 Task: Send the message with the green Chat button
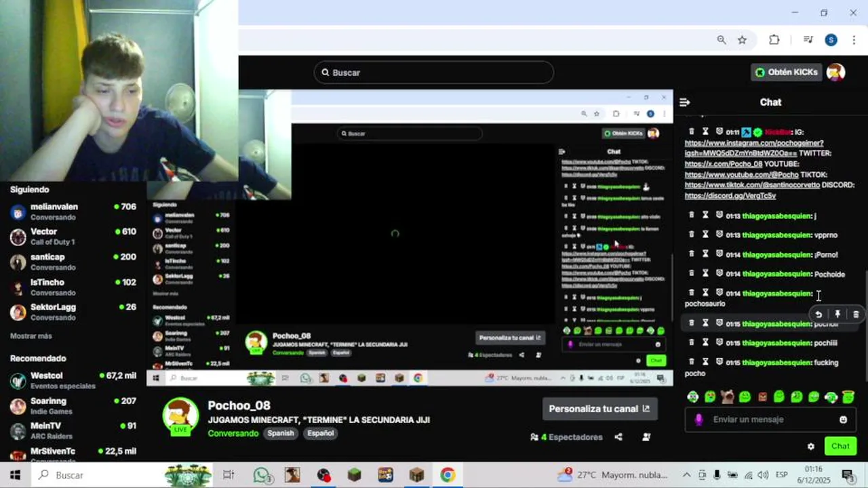(x=840, y=446)
